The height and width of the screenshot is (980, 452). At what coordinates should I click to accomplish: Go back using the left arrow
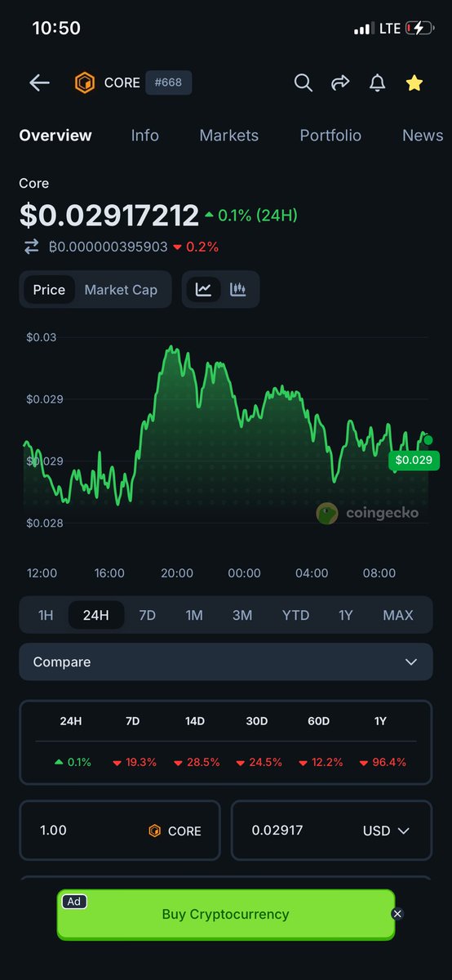[39, 82]
